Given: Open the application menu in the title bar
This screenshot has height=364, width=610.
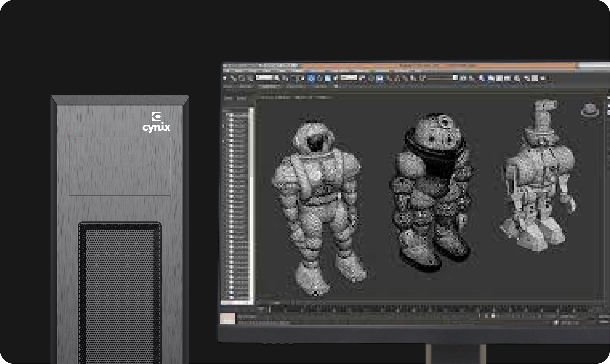Looking at the screenshot, I should coord(225,65).
